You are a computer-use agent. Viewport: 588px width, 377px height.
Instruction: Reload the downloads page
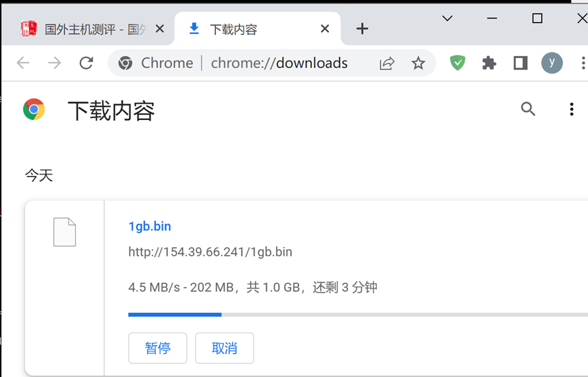(x=87, y=63)
